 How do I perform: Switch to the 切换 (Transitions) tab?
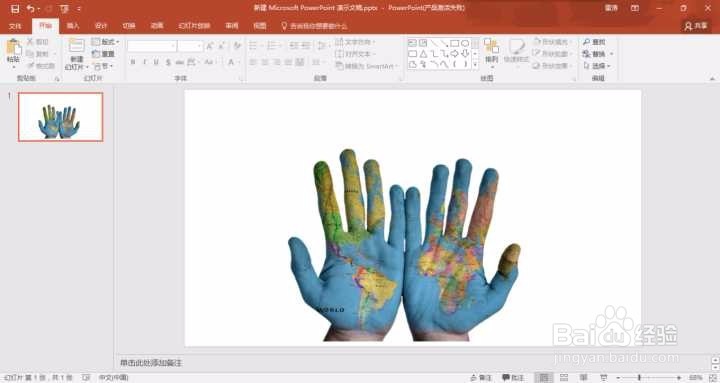click(129, 26)
